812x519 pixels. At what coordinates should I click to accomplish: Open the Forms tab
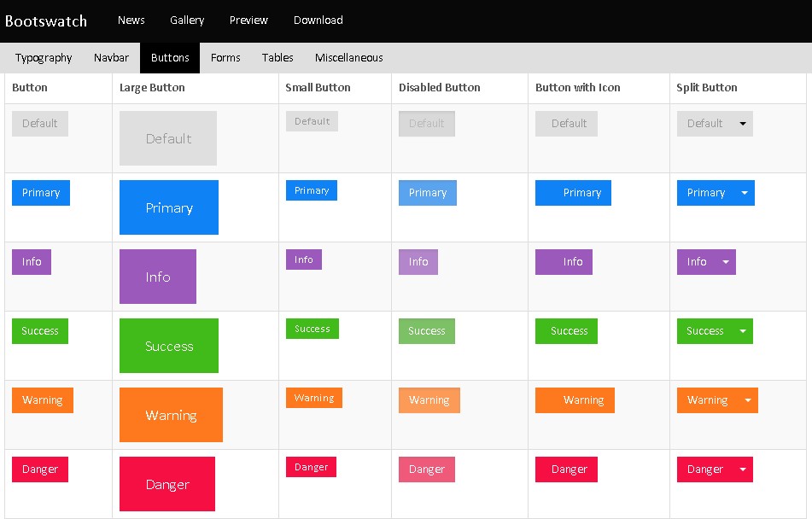[225, 58]
